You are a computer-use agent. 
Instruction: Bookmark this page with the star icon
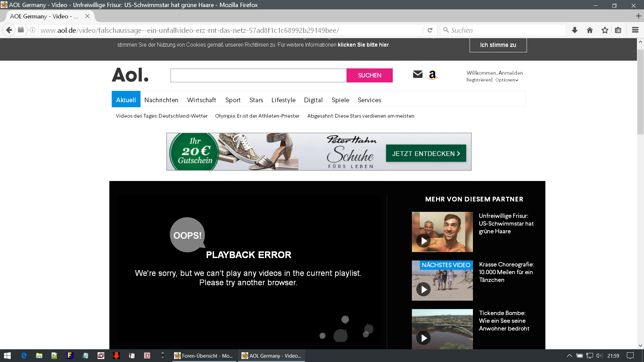coord(605,30)
